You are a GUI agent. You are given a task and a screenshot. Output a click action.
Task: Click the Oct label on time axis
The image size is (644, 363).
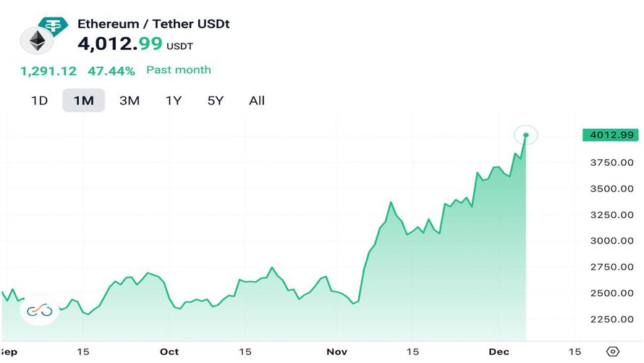pos(169,351)
